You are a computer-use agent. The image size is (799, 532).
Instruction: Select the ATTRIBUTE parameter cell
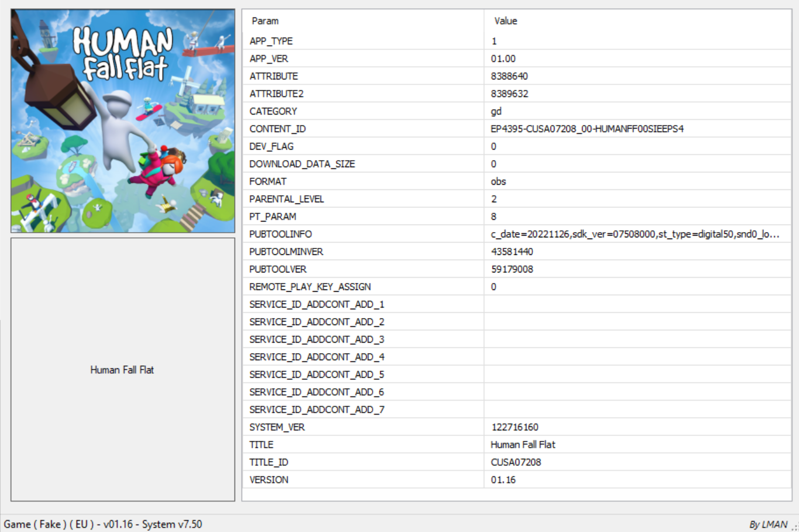pyautogui.click(x=363, y=76)
